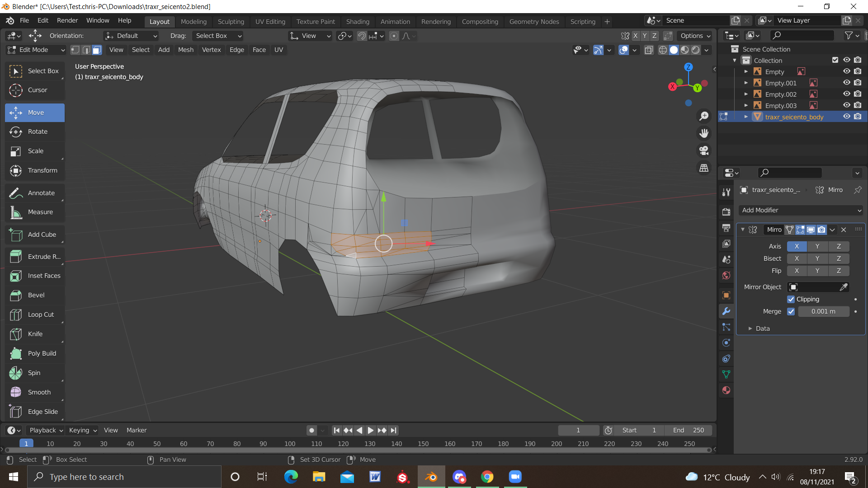Click the End frame field
Viewport: 868px width, 488px height.
688,430
